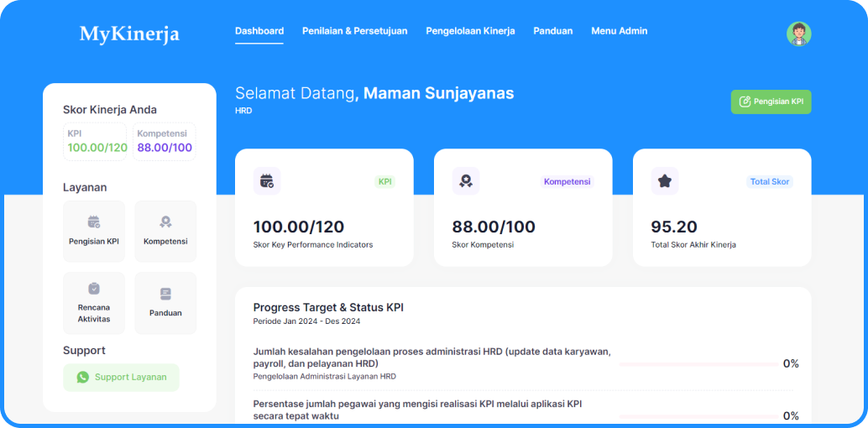Open the Kompetensi service tile
Image resolution: width=868 pixels, height=428 pixels.
click(x=165, y=231)
